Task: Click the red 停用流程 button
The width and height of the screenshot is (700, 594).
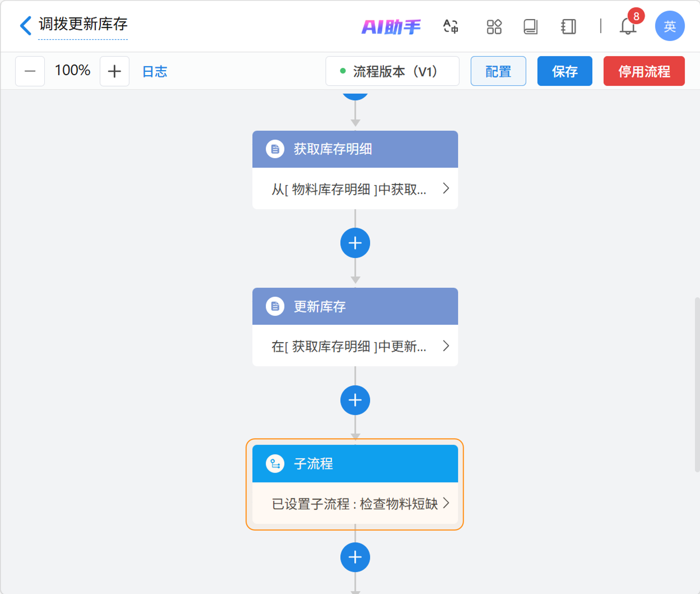Action: 644,71
